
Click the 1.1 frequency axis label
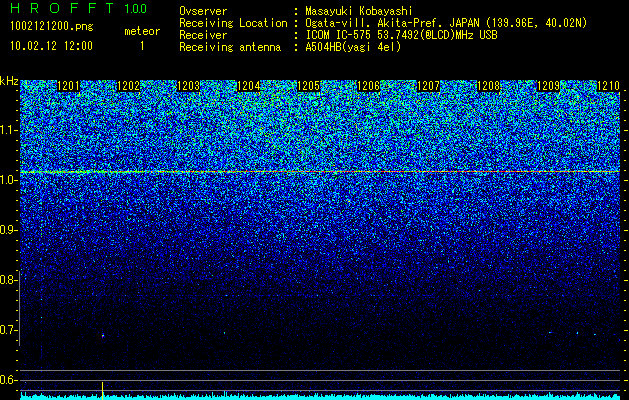pos(9,130)
